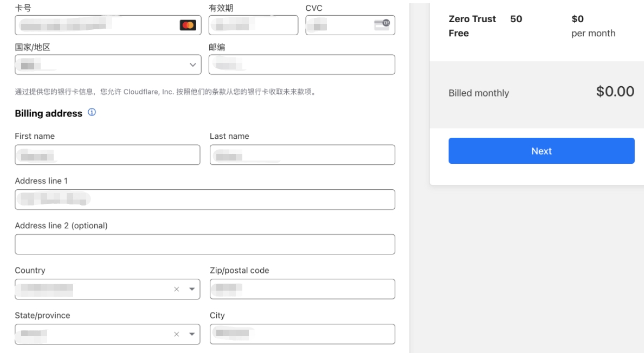Screen dimensions: 644x353
Task: Focus the Zip/postal code field
Action: pos(302,289)
